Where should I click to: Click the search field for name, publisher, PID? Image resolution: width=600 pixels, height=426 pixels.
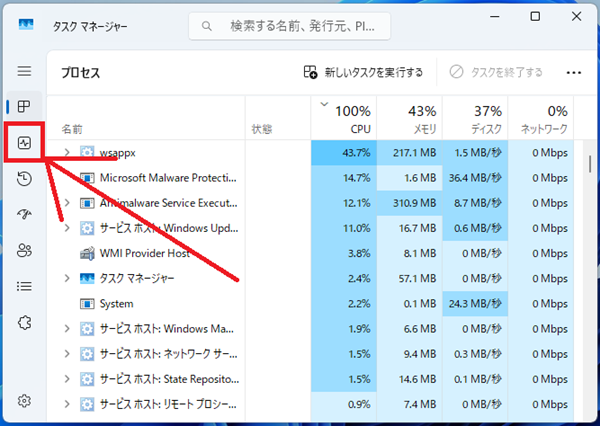pos(290,26)
